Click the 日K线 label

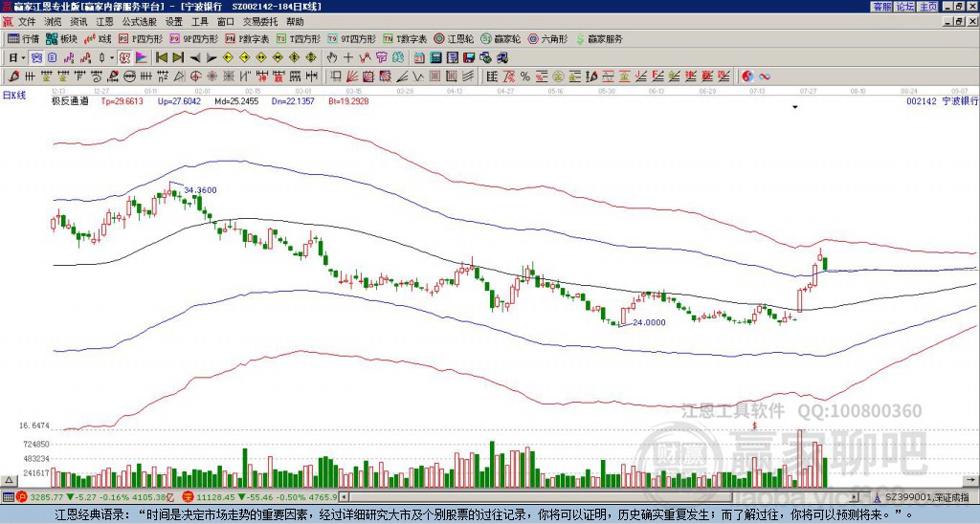click(14, 96)
